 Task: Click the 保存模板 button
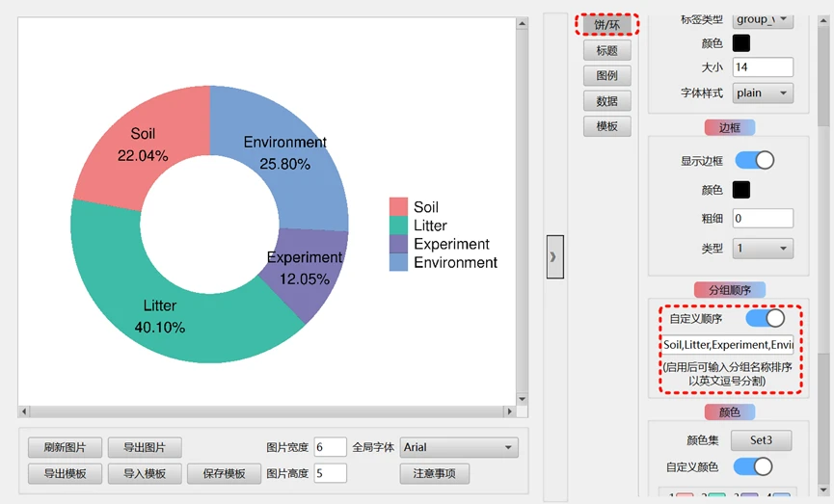point(224,474)
